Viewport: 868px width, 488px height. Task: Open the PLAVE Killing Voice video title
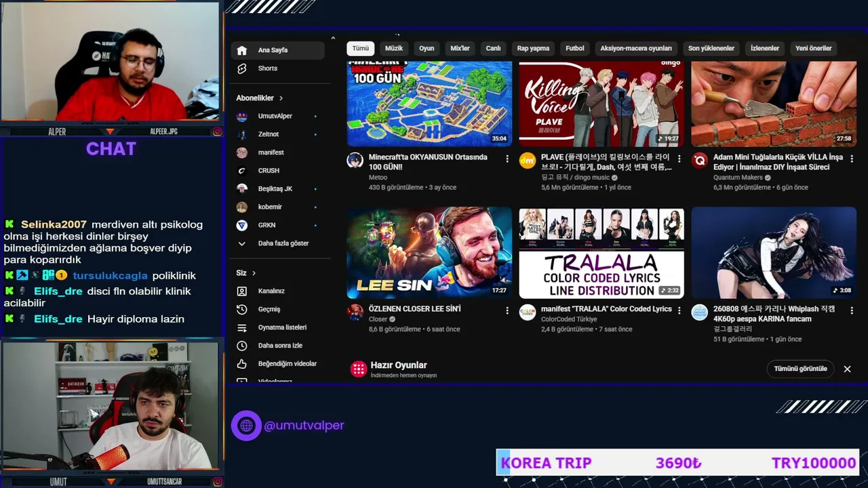(x=606, y=162)
